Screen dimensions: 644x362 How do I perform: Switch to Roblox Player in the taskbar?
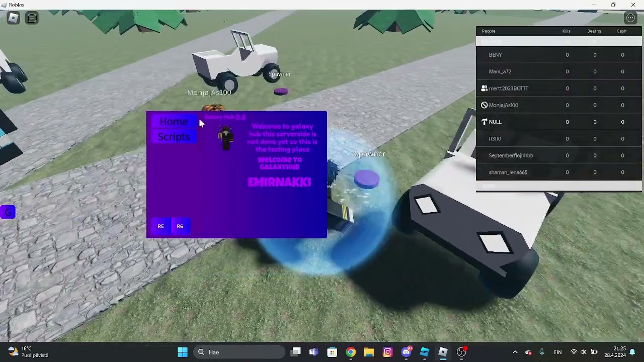[443, 352]
